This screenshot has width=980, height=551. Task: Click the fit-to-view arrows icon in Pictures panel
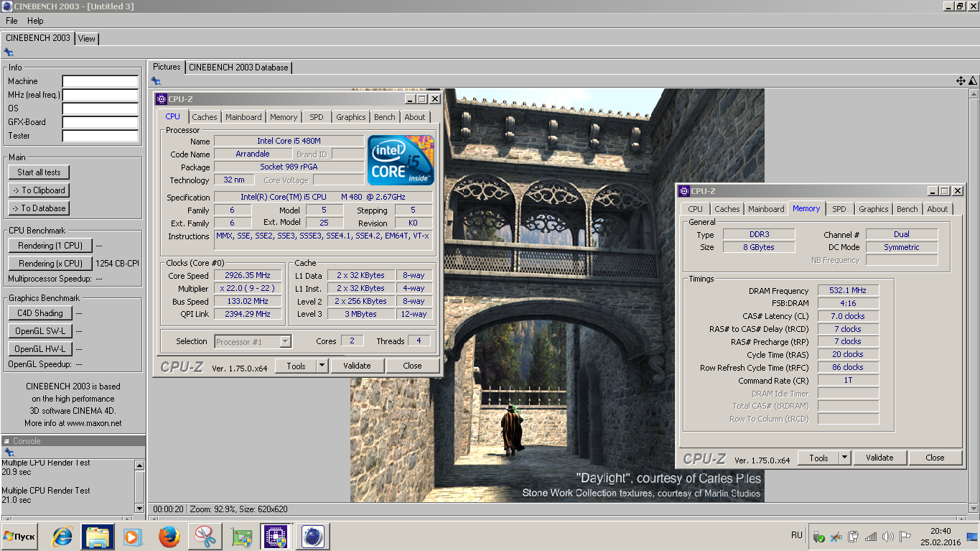coord(961,81)
